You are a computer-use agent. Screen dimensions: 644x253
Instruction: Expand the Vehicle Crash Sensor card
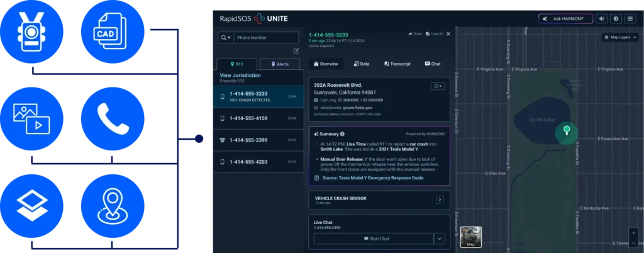tap(440, 200)
